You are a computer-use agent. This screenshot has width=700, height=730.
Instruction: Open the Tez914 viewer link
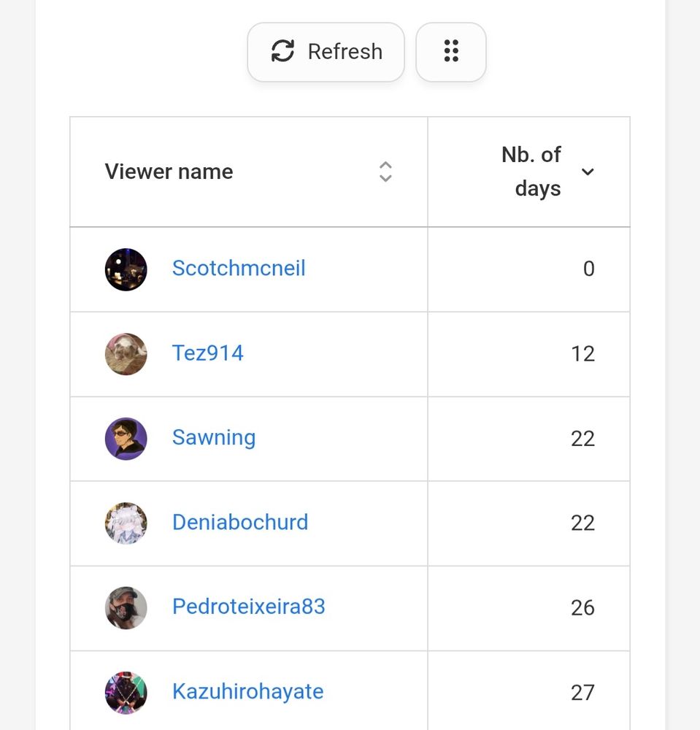[208, 353]
